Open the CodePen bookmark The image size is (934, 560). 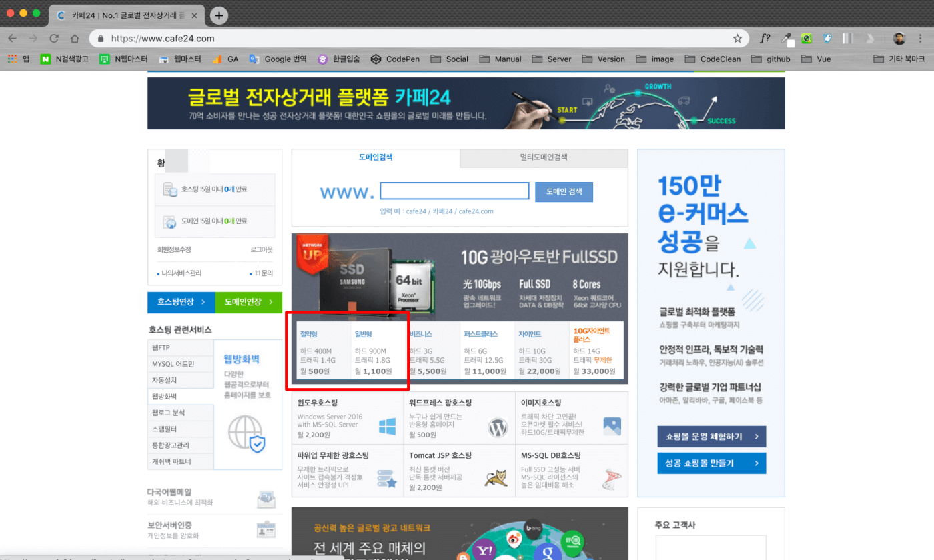pyautogui.click(x=396, y=59)
